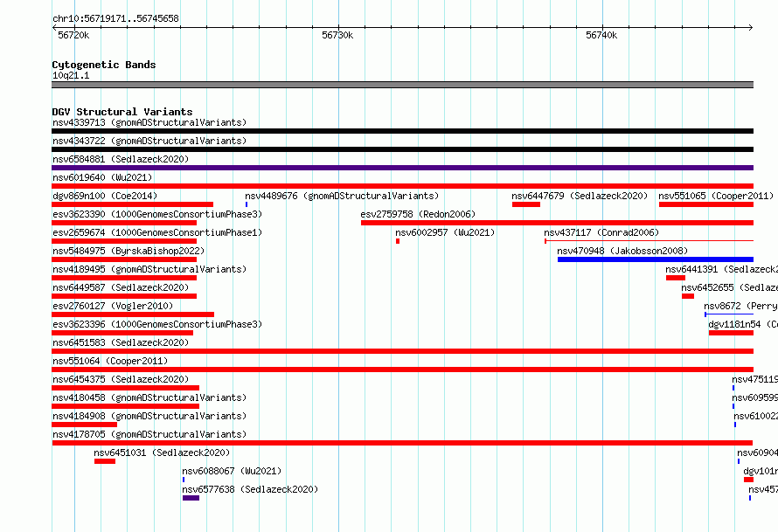The height and width of the screenshot is (532, 778).
Task: Open nsv4178705 gnomAD variant label
Action: click(149, 434)
